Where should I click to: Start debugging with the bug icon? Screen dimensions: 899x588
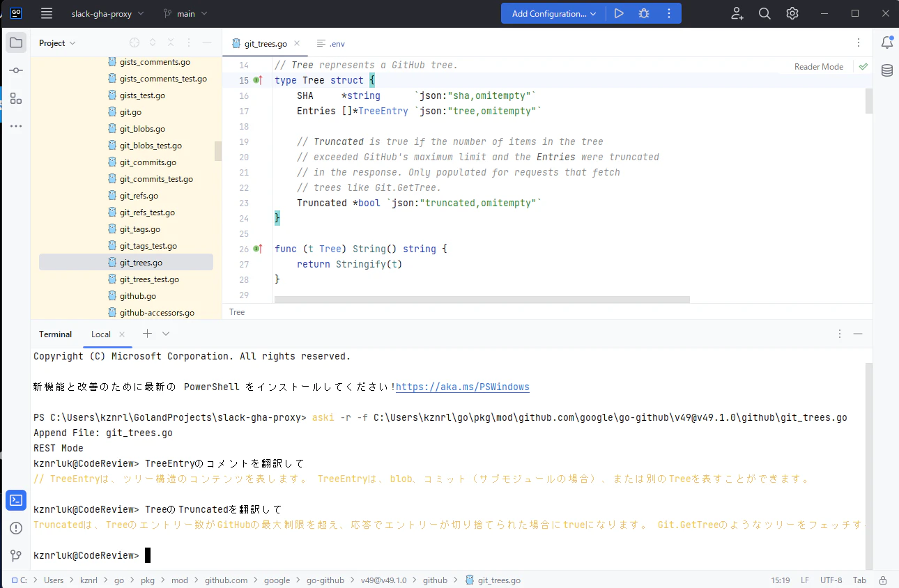[x=644, y=13]
